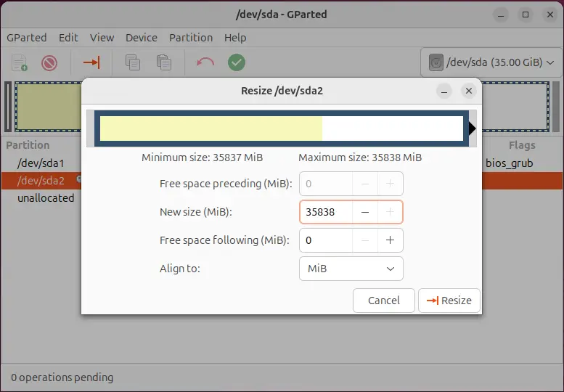
Task: Click the Partition column header
Action: (x=28, y=145)
